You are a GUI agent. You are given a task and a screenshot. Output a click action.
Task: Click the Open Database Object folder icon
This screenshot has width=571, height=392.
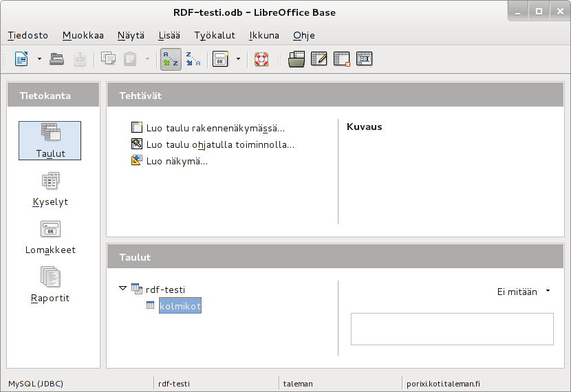tap(297, 59)
